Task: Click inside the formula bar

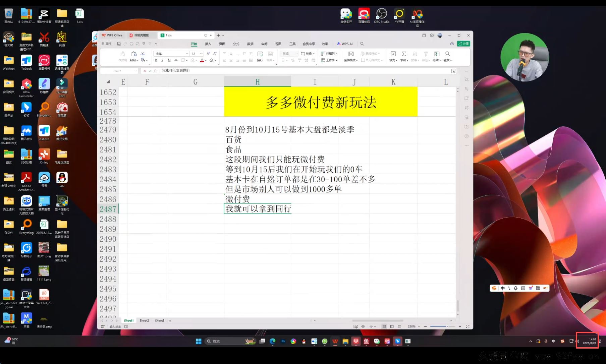Action: pos(235,71)
